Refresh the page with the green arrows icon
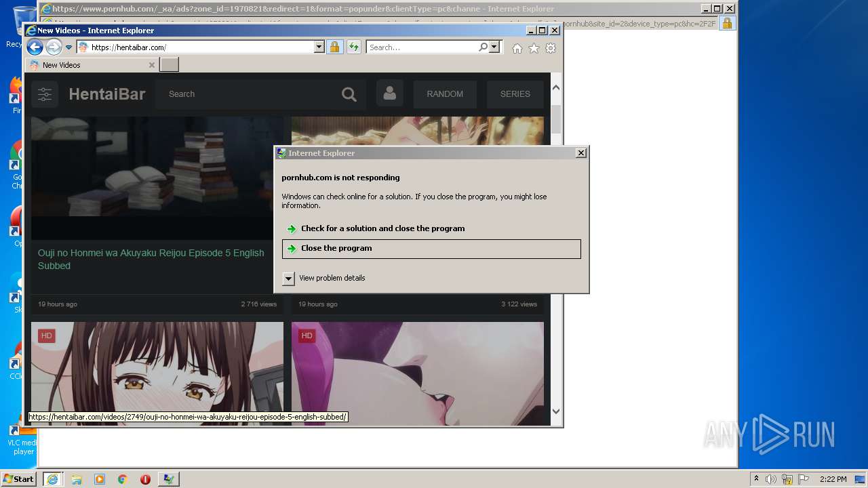Viewport: 868px width, 488px height. (353, 47)
